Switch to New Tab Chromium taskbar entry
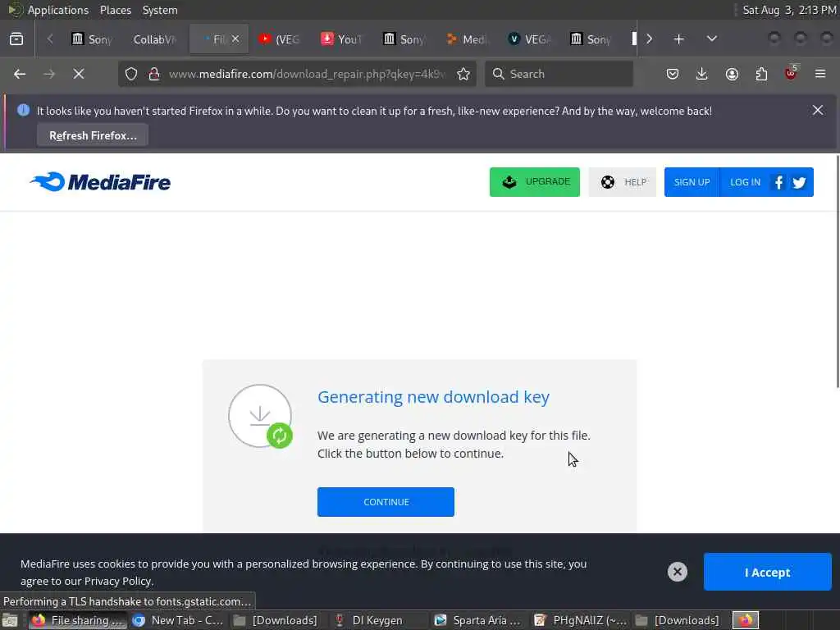The width and height of the screenshot is (840, 630). 179,620
